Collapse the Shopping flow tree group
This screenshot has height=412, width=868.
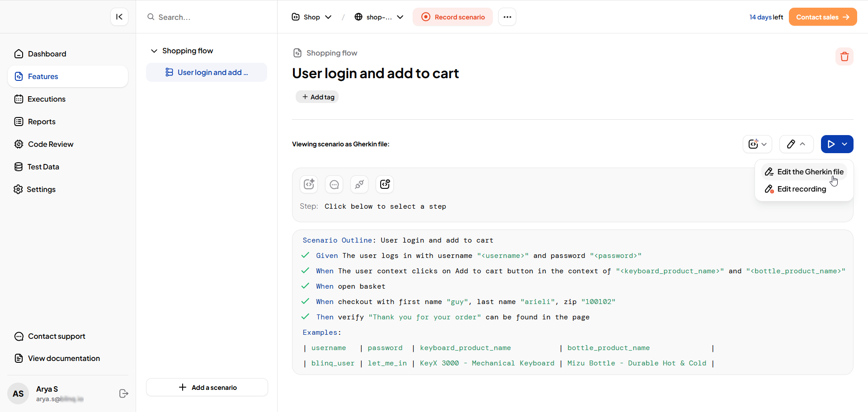pyautogui.click(x=154, y=51)
